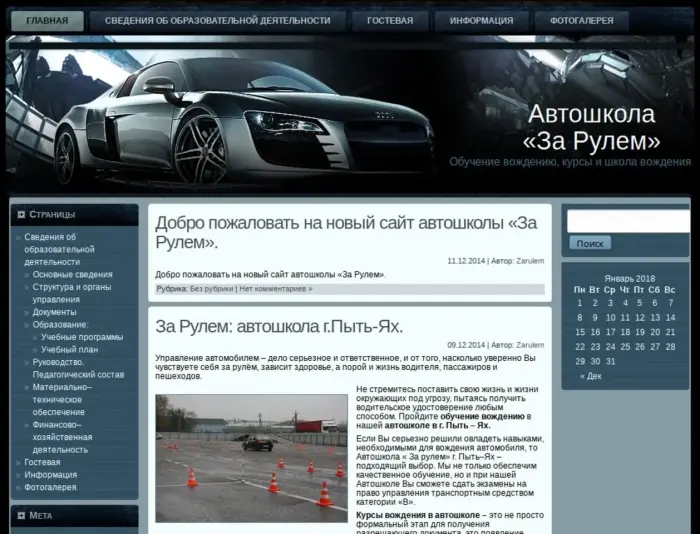Click the 'Без рубрики' category link

click(211, 289)
